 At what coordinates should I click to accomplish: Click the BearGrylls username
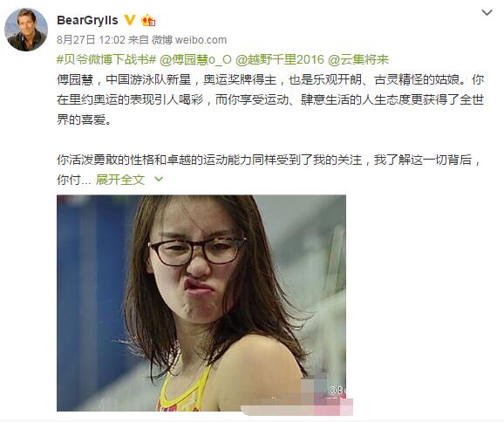click(x=87, y=20)
